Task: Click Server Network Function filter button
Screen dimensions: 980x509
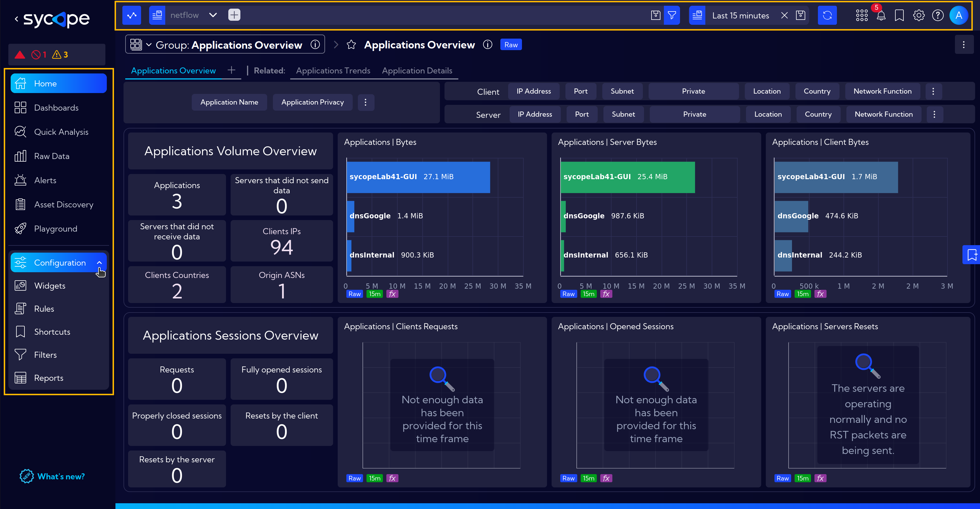Action: tap(883, 114)
